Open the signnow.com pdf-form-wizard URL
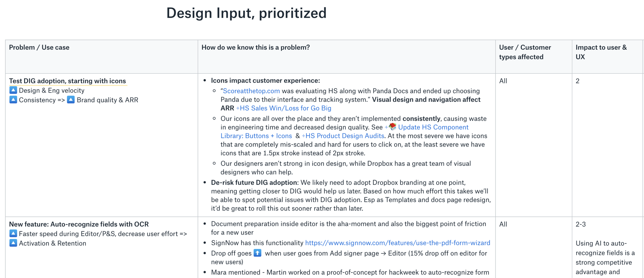 (x=398, y=243)
